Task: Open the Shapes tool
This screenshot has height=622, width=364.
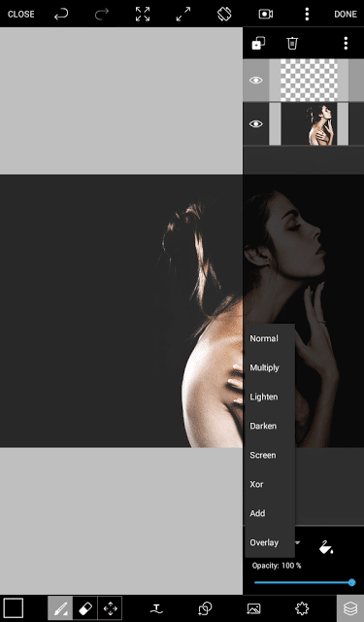Action: click(205, 608)
